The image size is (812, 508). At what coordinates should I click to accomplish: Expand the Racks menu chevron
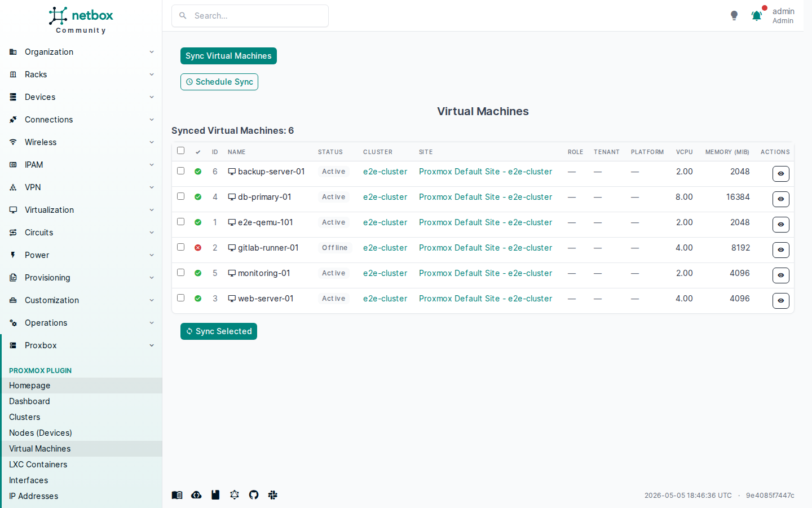[151, 75]
